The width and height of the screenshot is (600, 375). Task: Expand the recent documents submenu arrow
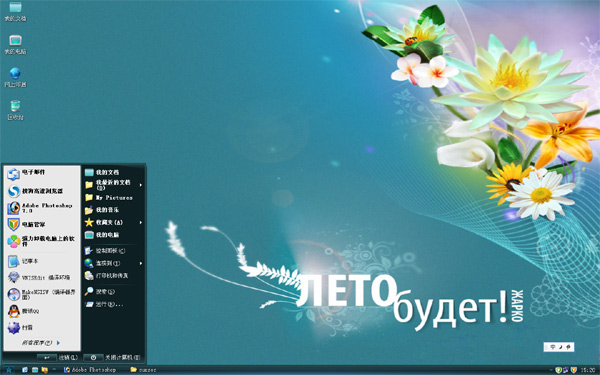click(141, 185)
